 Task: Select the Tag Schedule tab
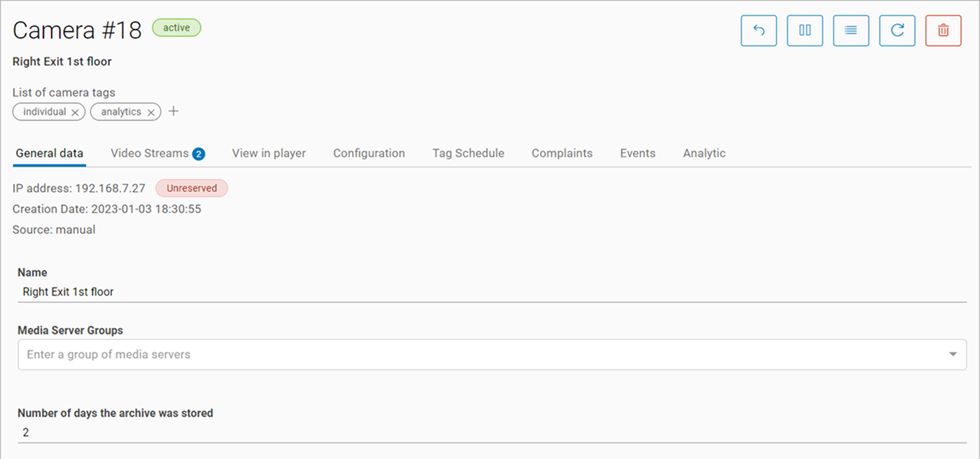pos(468,153)
